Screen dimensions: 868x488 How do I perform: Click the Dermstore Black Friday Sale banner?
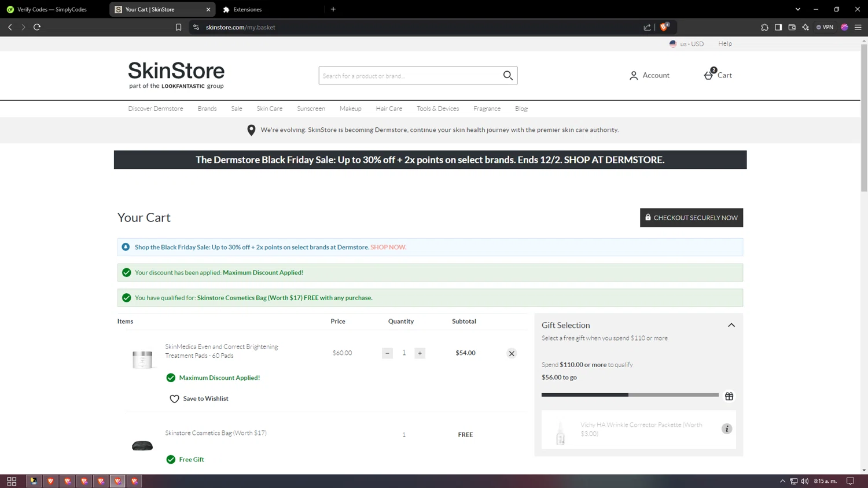coord(430,160)
